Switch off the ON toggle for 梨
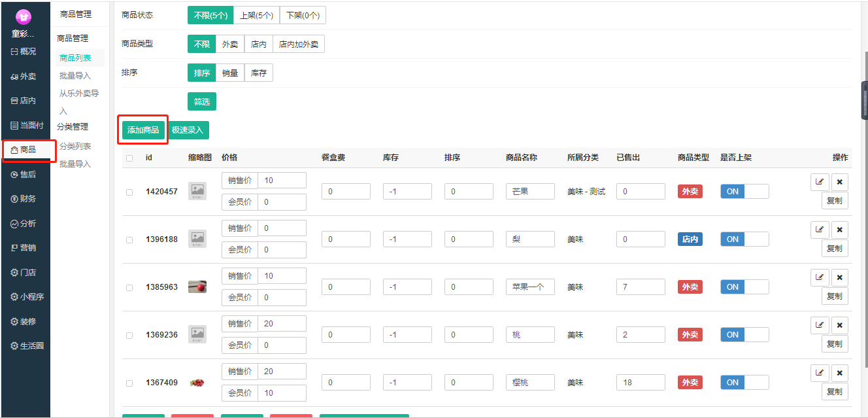 [x=744, y=239]
